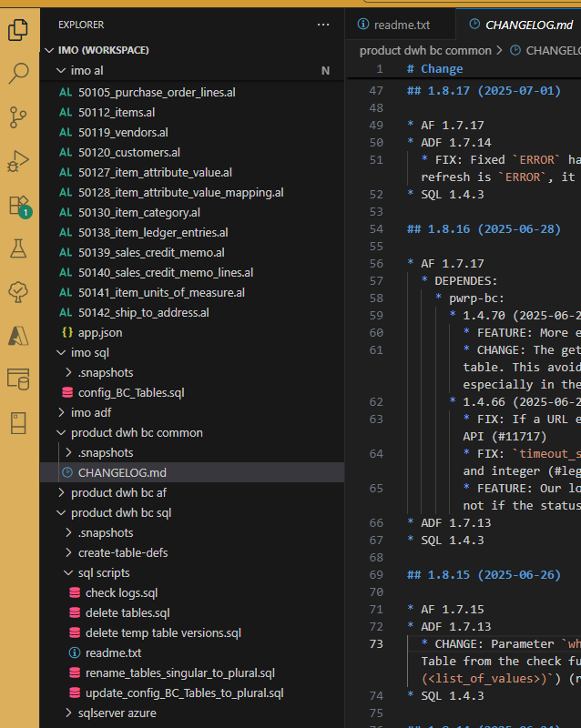
Task: Click the AL icon of 50112_items.al
Action: 66,112
